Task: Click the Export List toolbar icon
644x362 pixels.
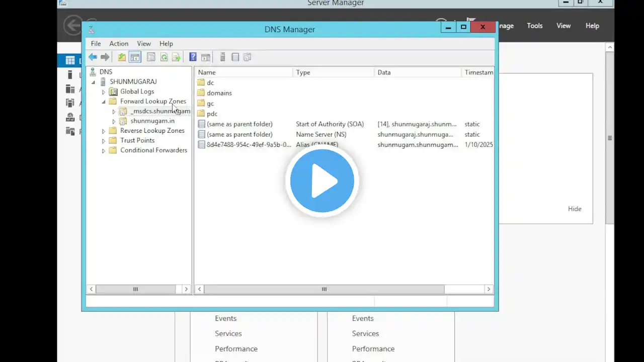Action: pyautogui.click(x=176, y=57)
